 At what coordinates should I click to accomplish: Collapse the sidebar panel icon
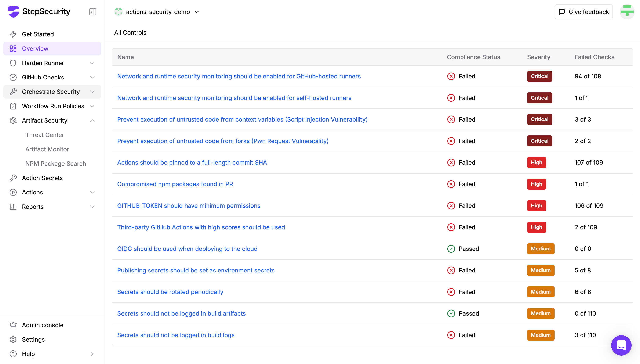coord(93,12)
